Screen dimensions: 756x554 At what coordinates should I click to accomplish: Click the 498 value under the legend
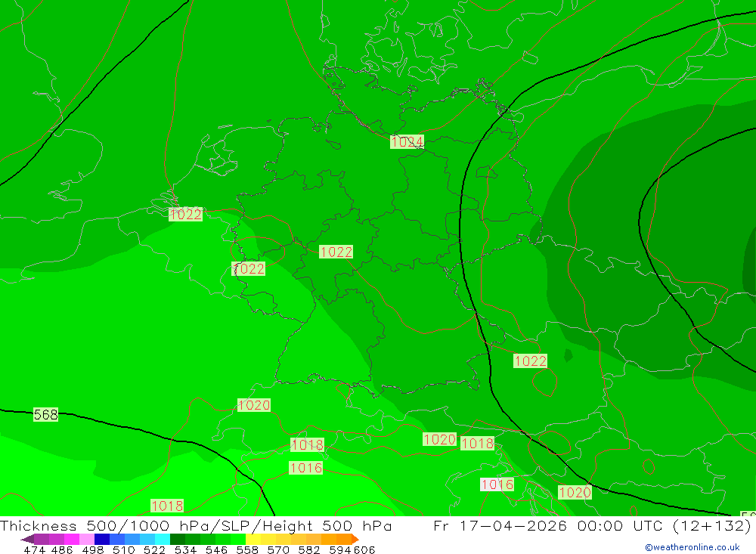pos(92,549)
